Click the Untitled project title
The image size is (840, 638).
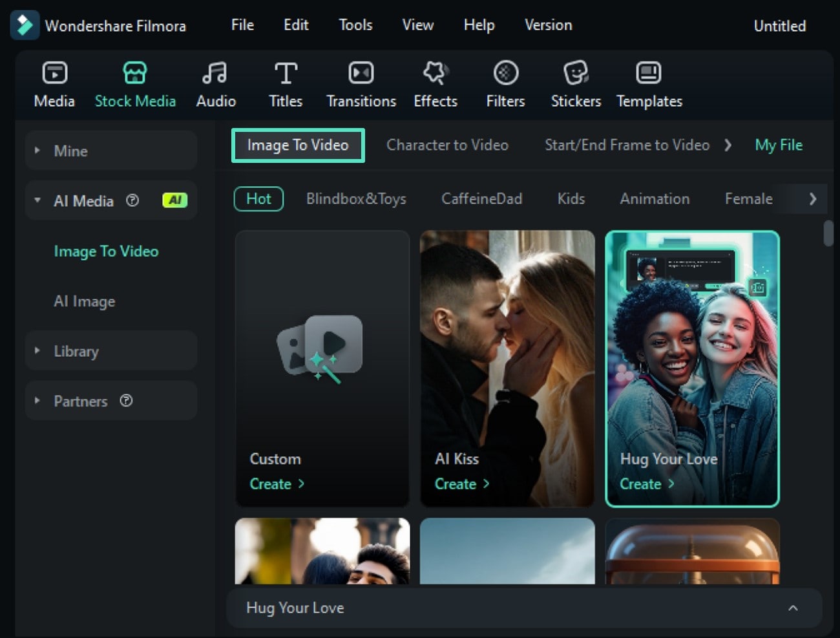[779, 26]
